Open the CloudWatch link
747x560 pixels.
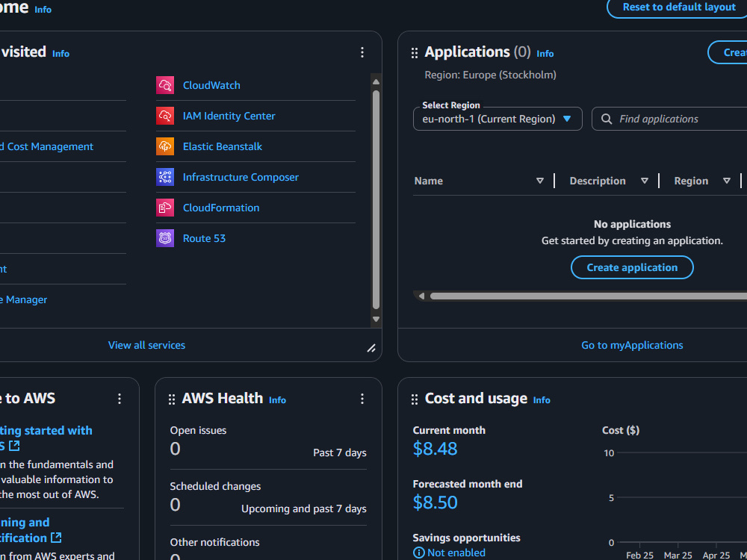[211, 85]
